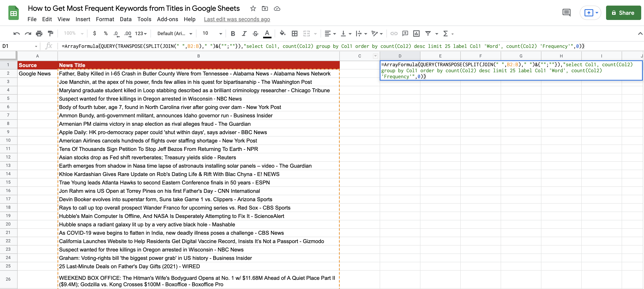Screen dimensions: 644x289
Task: Insert a chart using chart icon
Action: (x=416, y=34)
